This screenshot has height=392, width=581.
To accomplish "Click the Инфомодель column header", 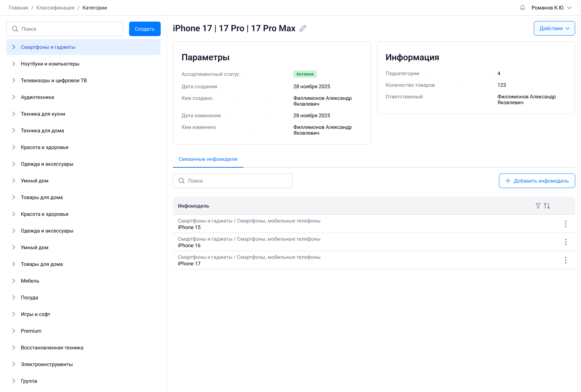I will coord(194,206).
